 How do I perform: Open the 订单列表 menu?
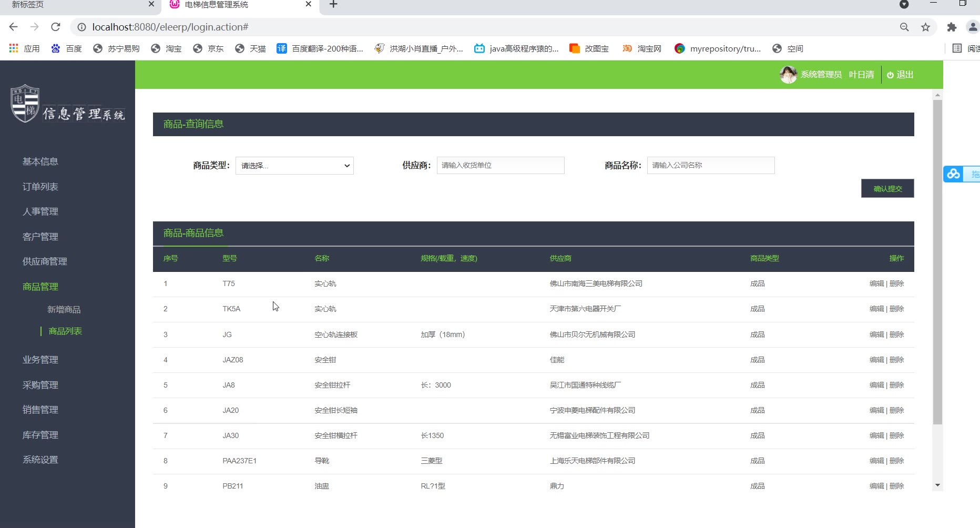pos(40,187)
